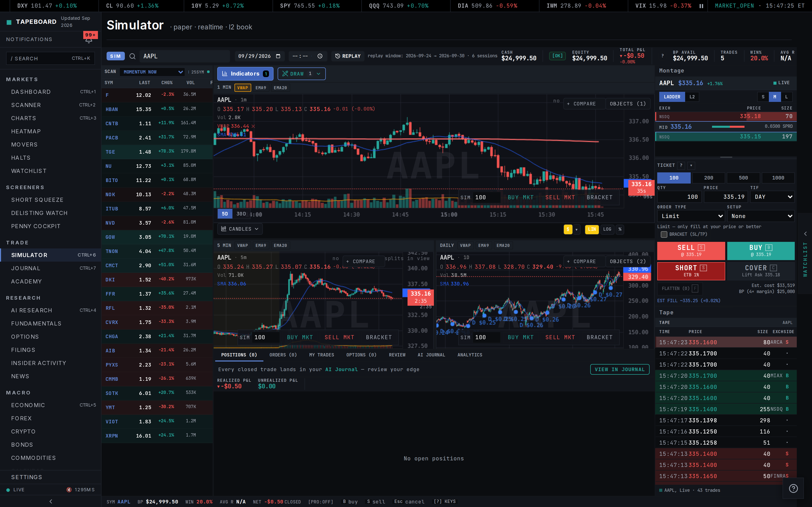The image size is (812, 507).
Task: Open the calendar date picker icon
Action: pos(278,56)
